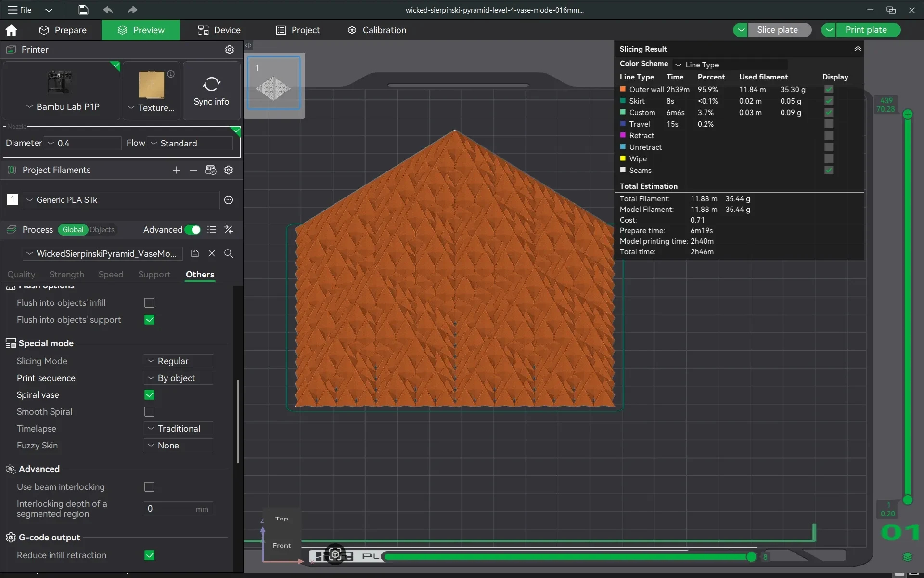Hide Seams display in preview
The height and width of the screenshot is (578, 924).
[829, 170]
